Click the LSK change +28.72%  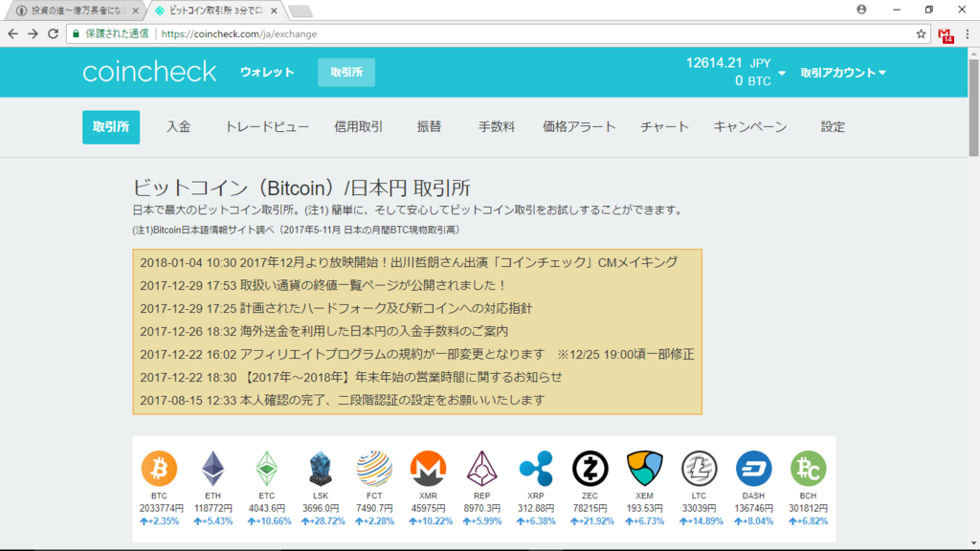pyautogui.click(x=323, y=521)
